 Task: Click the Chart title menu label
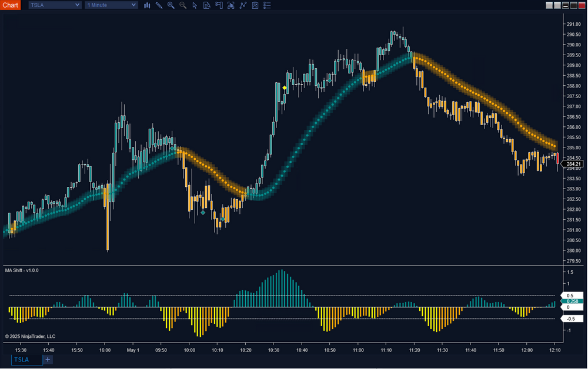(x=10, y=5)
